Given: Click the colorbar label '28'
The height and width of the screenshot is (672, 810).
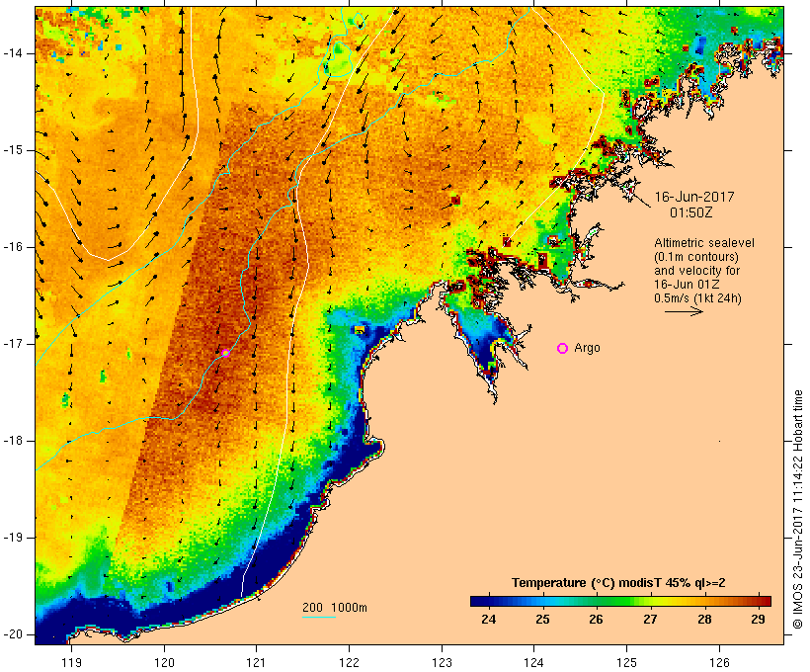Looking at the screenshot, I should (704, 620).
